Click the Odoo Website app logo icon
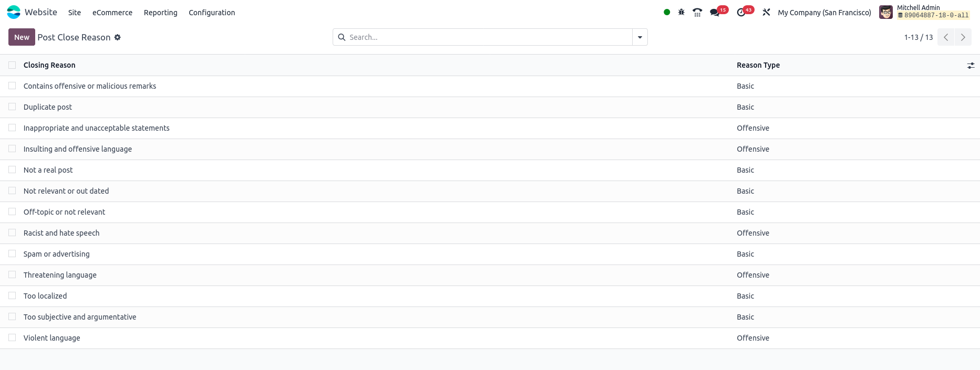Viewport: 980px width, 370px height. click(x=14, y=12)
